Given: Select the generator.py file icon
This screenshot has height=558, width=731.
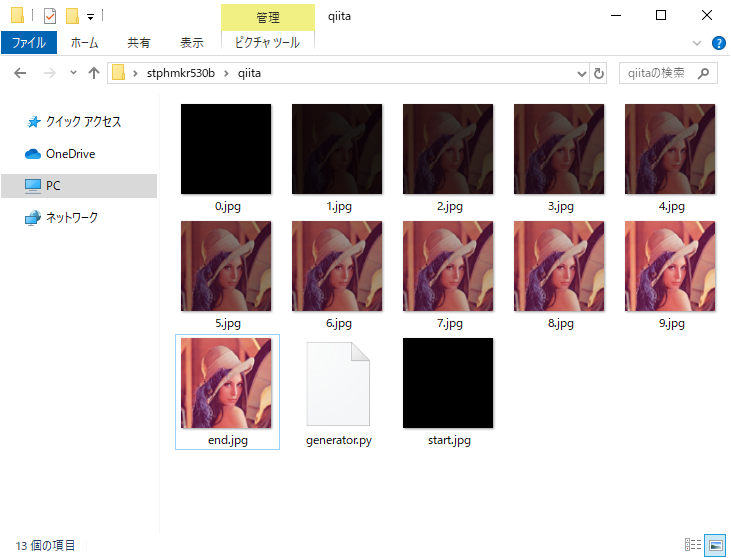Looking at the screenshot, I should 338,384.
